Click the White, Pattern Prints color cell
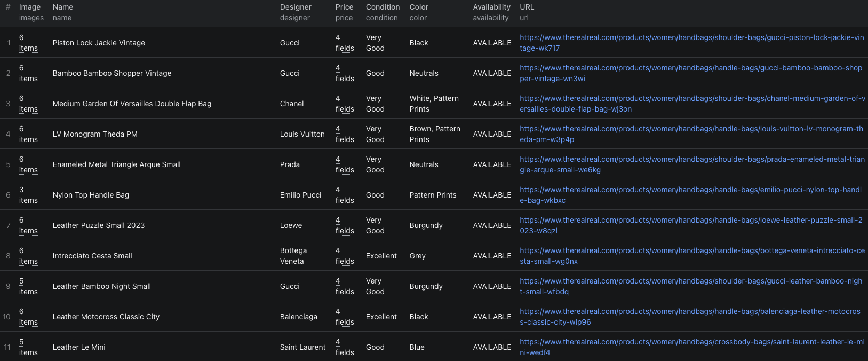This screenshot has width=868, height=361. click(434, 104)
